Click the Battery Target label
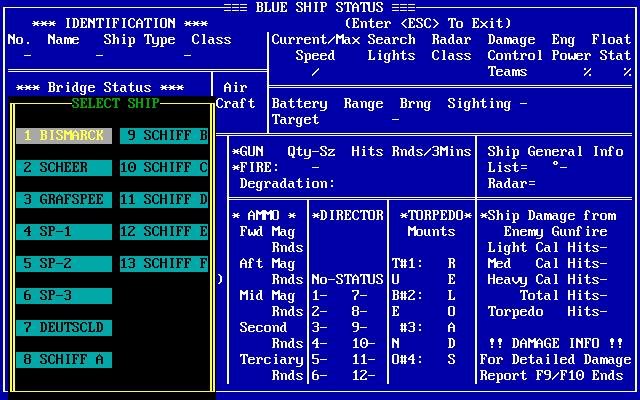The width and height of the screenshot is (640, 400). click(x=299, y=111)
